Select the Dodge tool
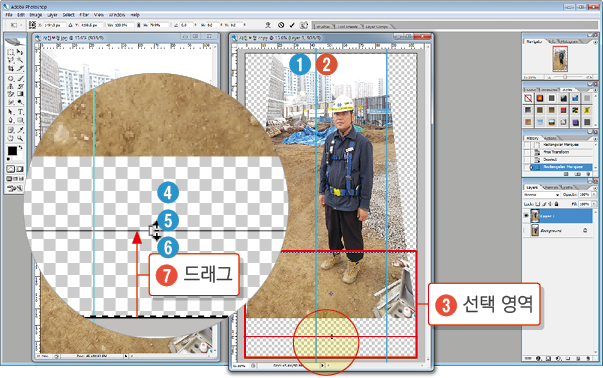The height and width of the screenshot is (378, 603). 20,102
